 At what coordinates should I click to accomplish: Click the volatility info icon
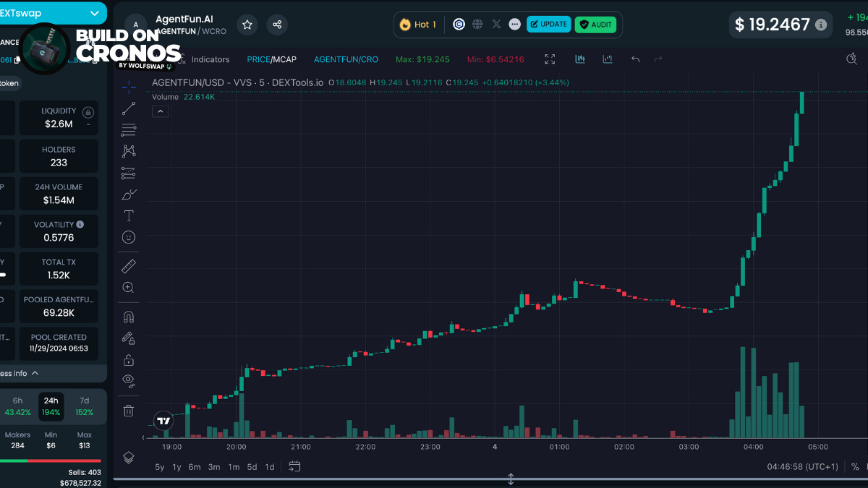80,225
